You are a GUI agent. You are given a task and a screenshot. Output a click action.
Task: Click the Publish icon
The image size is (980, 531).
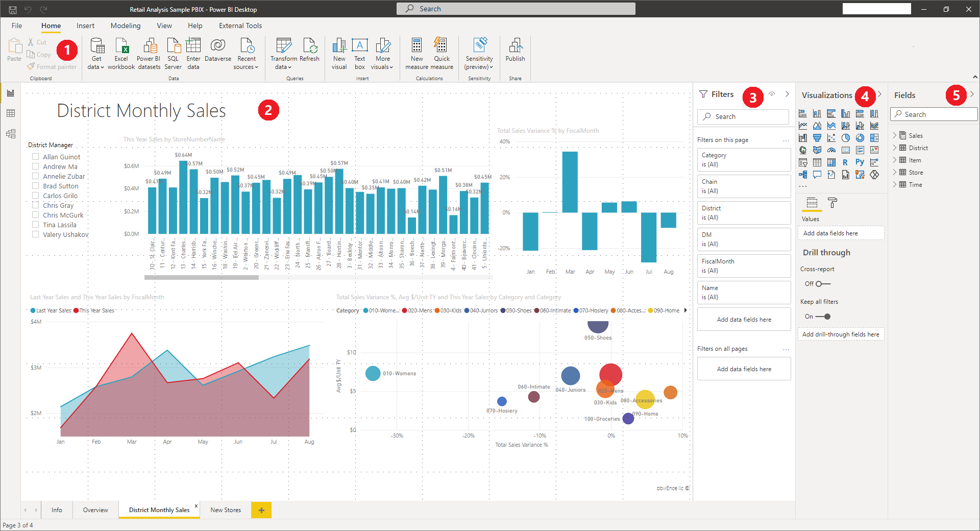point(516,45)
